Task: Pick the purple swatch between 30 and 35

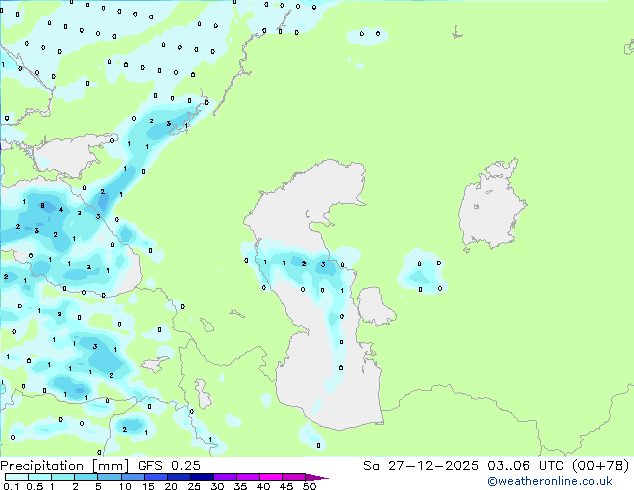Action: [x=224, y=477]
